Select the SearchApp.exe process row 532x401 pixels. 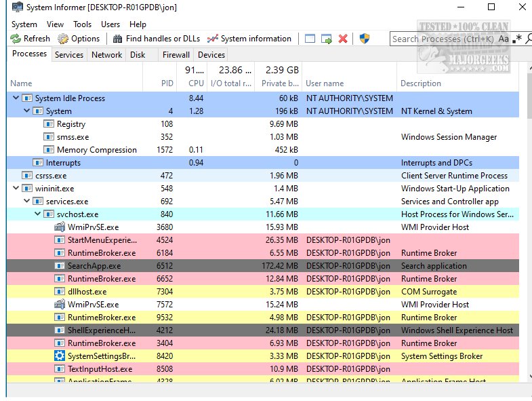click(x=94, y=266)
